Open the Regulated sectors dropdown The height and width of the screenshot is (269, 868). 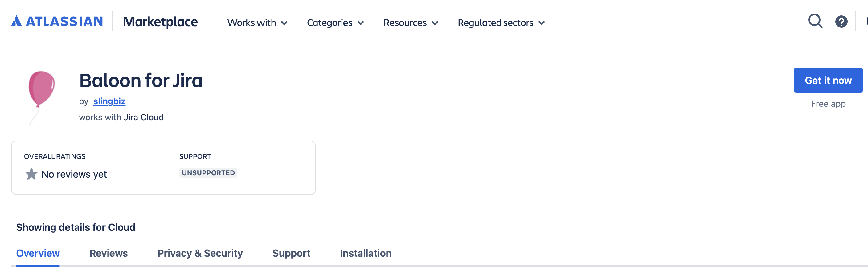point(502,23)
